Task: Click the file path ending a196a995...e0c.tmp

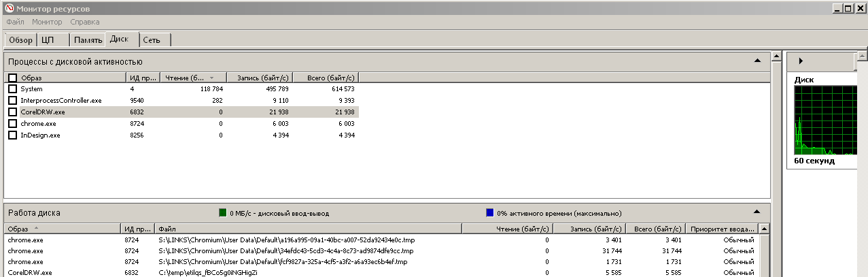Action: (x=285, y=240)
